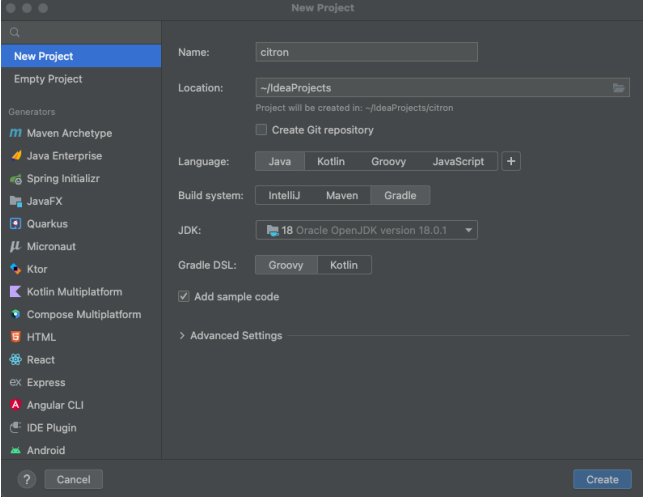The image size is (645, 497).
Task: Select Express label in generators
Action: 46,382
